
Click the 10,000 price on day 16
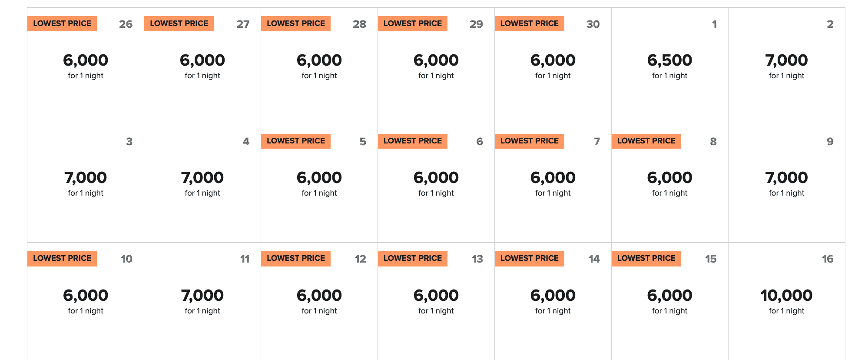point(786,296)
